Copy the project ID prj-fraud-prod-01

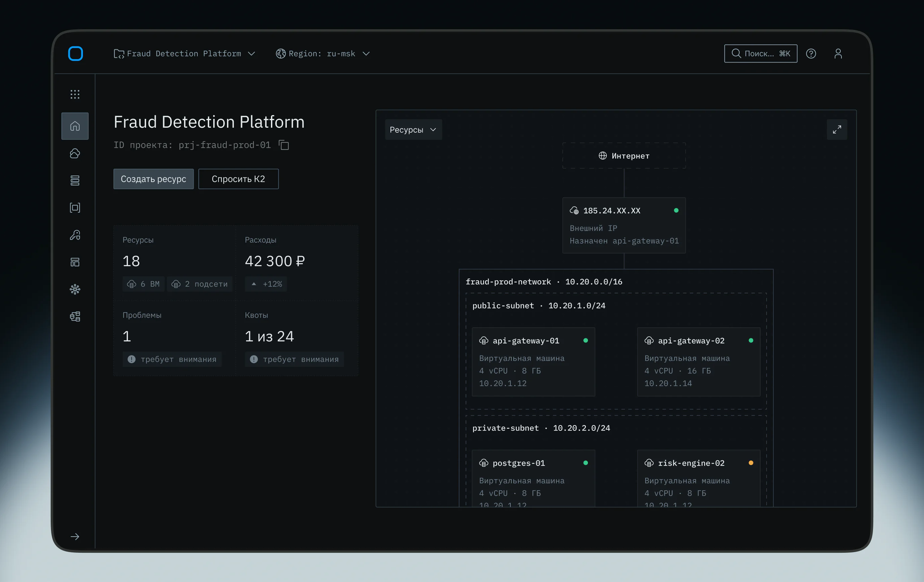(284, 145)
